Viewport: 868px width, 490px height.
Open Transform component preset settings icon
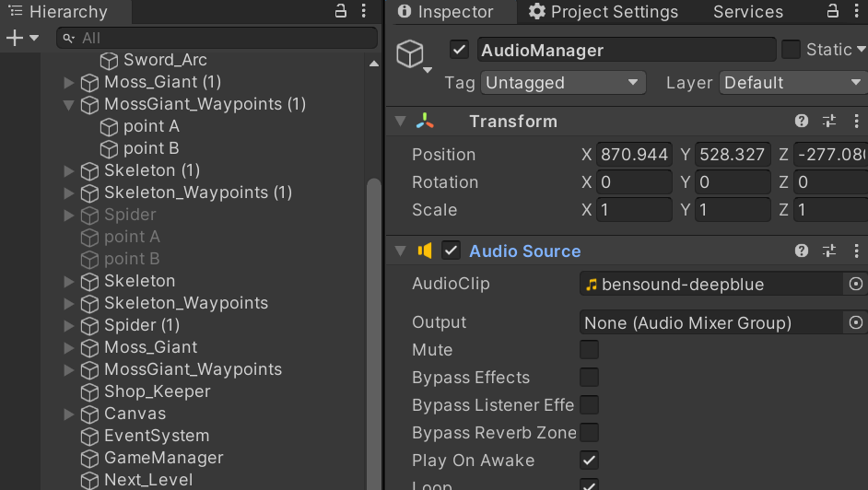pos(828,122)
